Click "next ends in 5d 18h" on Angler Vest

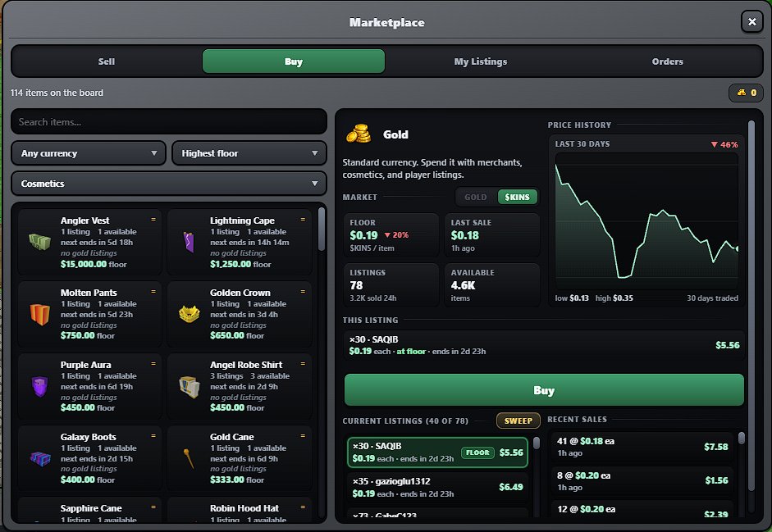click(97, 242)
